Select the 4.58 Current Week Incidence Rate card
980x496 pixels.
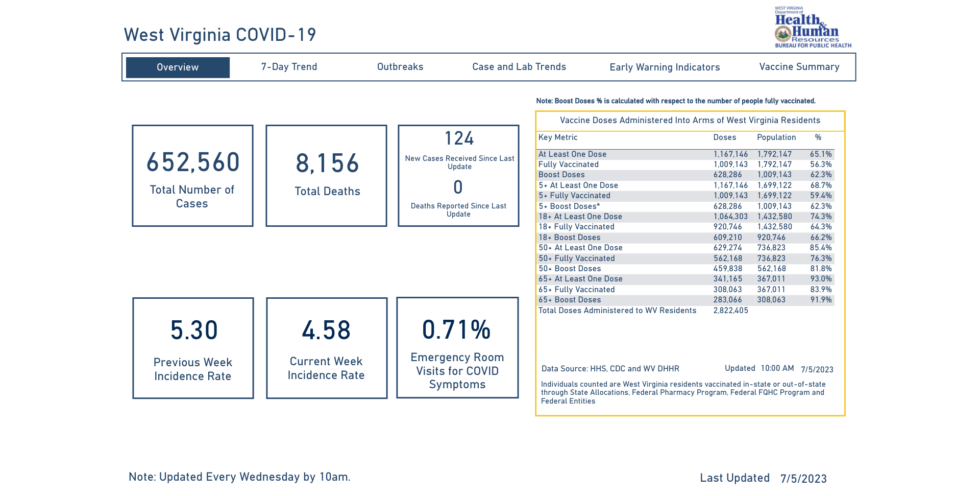tap(327, 348)
